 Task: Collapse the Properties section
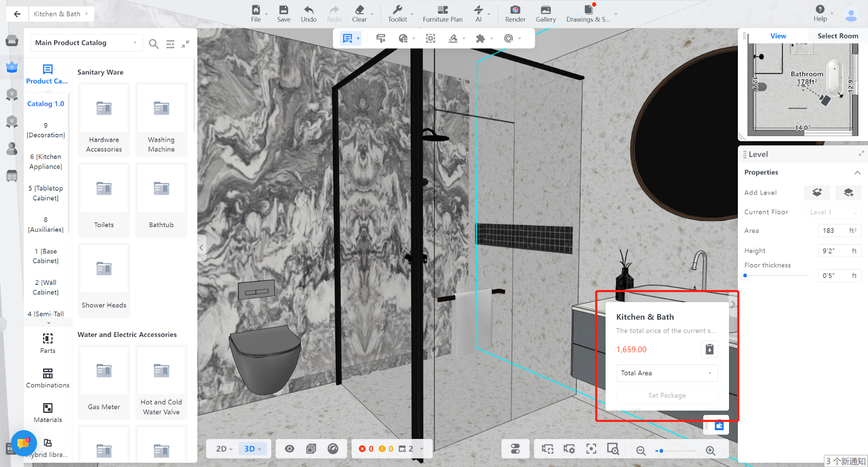tap(857, 172)
